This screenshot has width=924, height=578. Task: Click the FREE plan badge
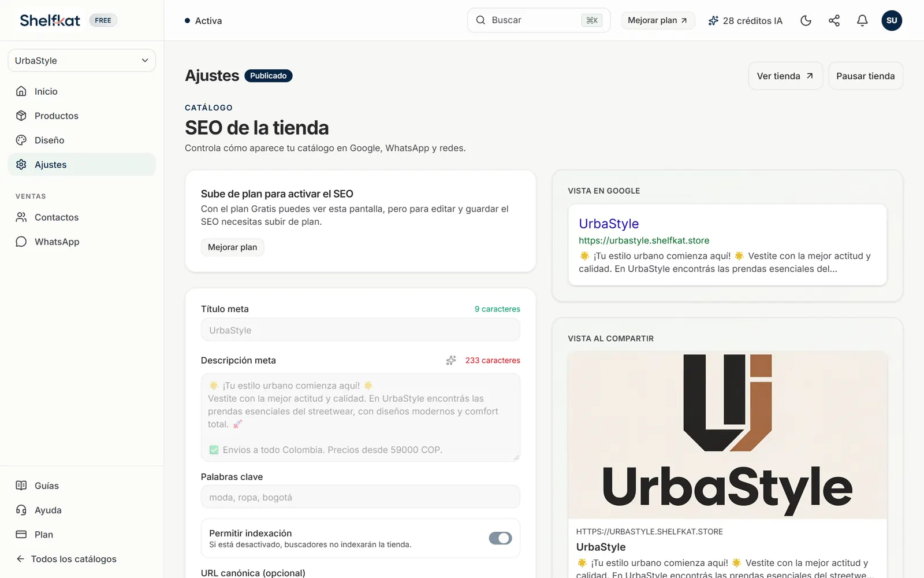pos(103,20)
